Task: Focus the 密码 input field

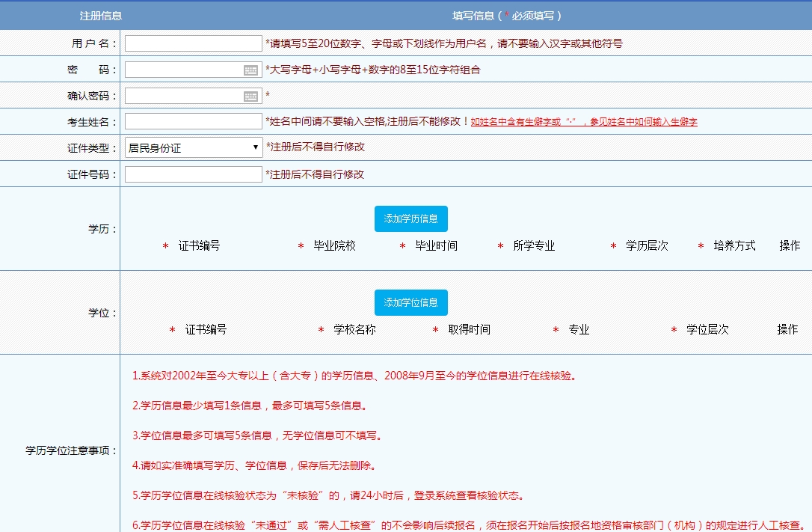Action: (x=183, y=70)
